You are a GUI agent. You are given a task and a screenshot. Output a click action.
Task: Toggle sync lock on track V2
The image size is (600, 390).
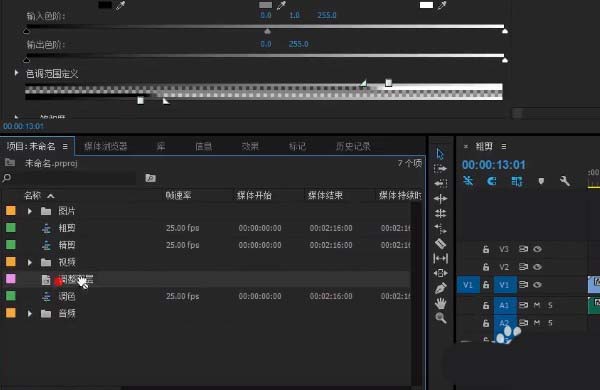tap(523, 267)
